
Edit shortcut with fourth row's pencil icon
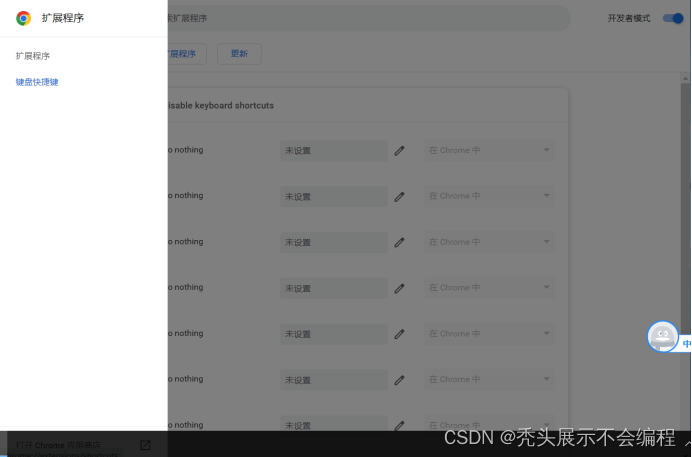(399, 288)
